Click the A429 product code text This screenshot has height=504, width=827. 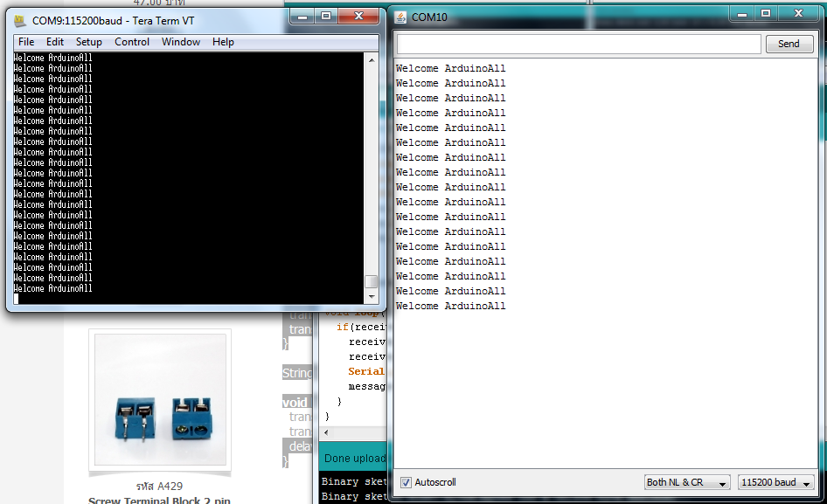pos(160,486)
